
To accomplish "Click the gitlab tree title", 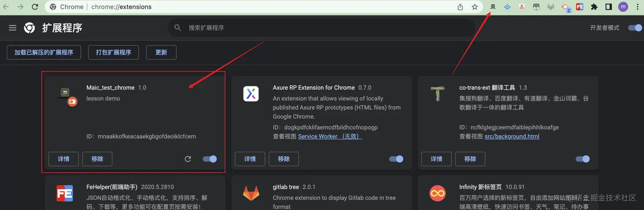I will click(x=286, y=187).
